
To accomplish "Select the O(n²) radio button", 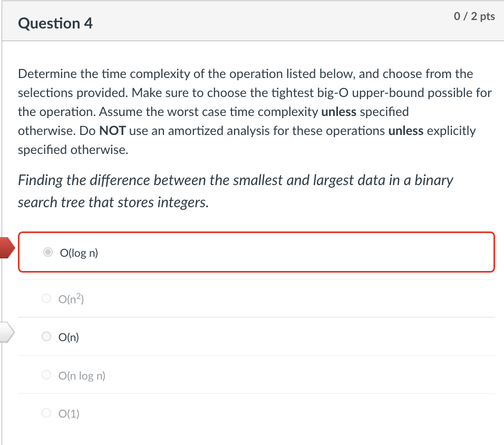I will [x=46, y=298].
